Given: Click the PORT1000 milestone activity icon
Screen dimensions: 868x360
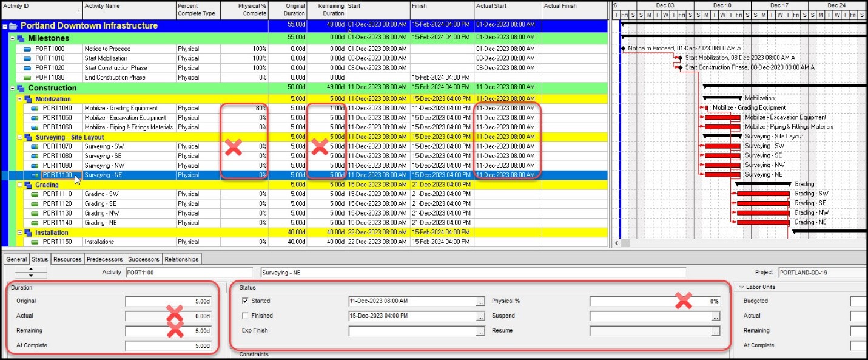Looking at the screenshot, I should click(27, 49).
